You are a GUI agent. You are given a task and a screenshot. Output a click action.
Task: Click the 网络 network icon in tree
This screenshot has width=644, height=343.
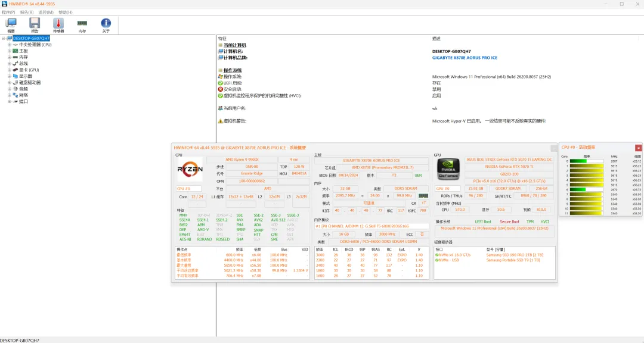(15, 95)
